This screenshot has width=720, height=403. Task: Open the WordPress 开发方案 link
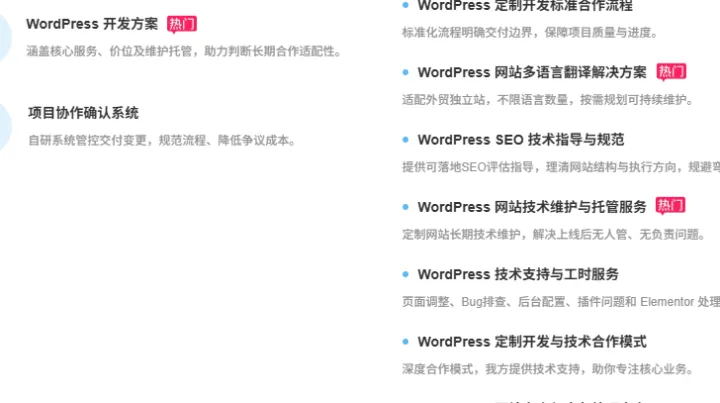(92, 24)
